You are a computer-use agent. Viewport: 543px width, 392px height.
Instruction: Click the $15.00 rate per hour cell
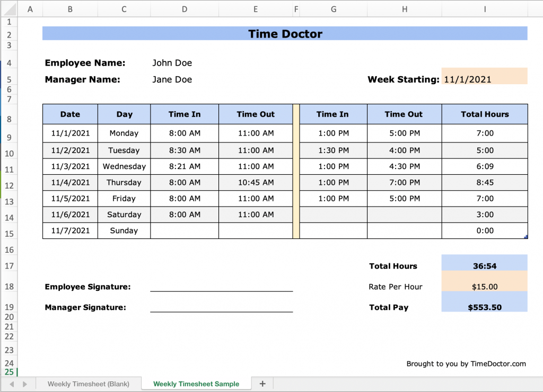[485, 281]
